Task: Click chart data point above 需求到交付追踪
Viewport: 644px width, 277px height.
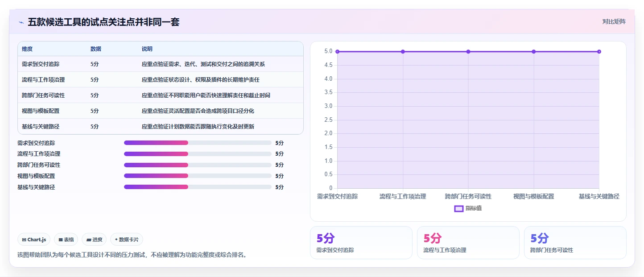Action: click(x=338, y=52)
